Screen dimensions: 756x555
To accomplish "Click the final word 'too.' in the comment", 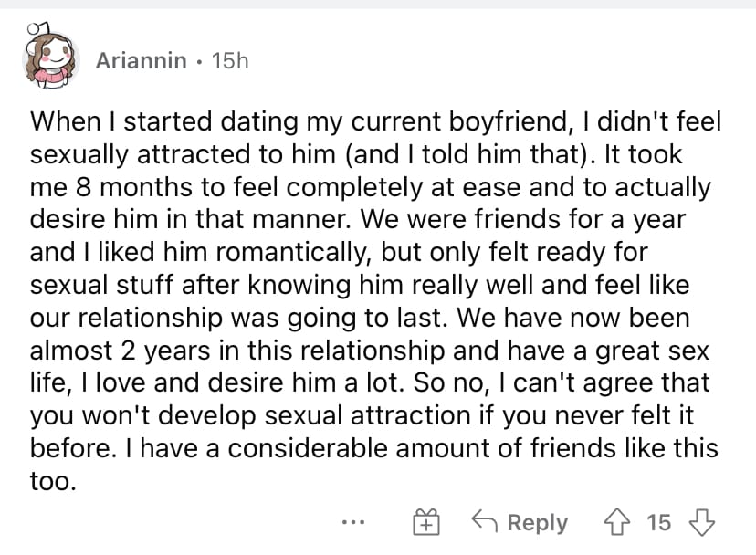I will [x=53, y=482].
